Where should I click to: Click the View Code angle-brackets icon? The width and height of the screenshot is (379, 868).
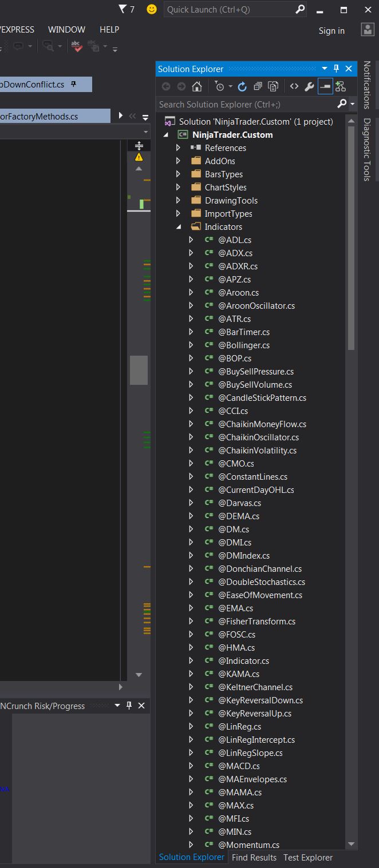click(294, 86)
